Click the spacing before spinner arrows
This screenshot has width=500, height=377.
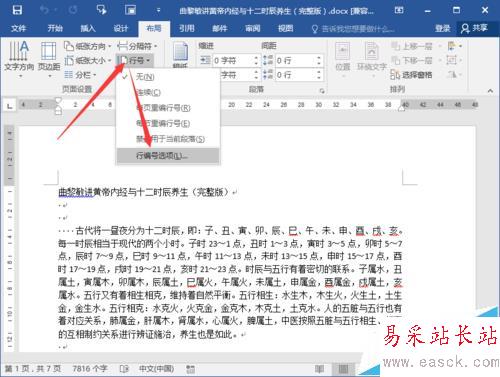(319, 61)
